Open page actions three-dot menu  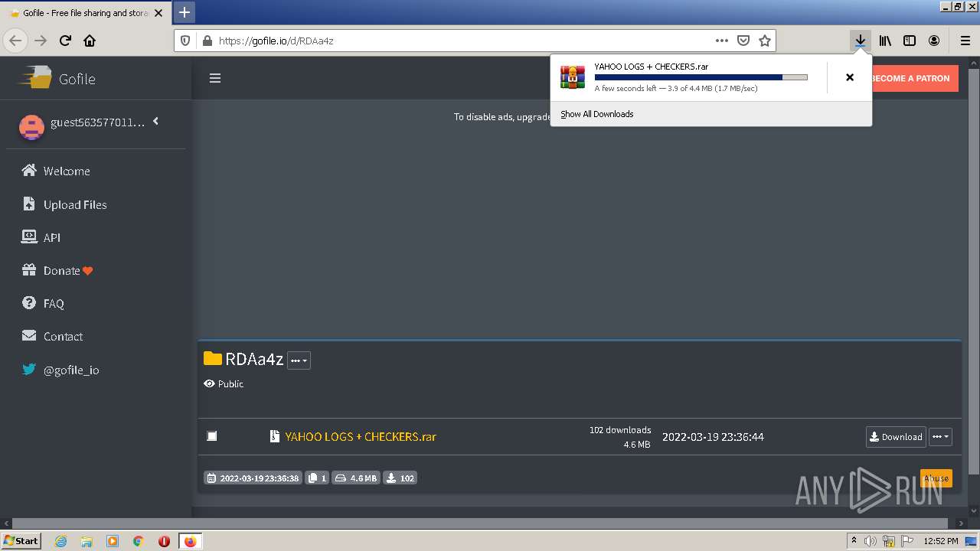721,41
